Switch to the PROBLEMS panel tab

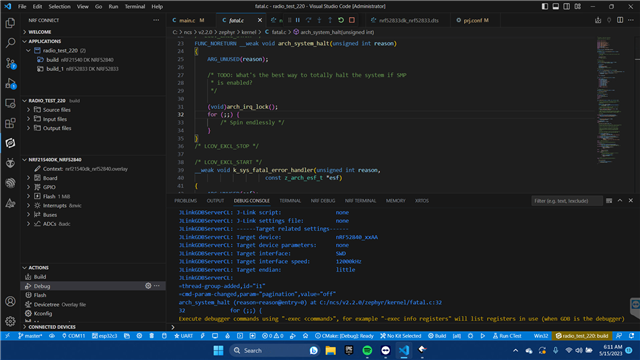click(x=185, y=201)
